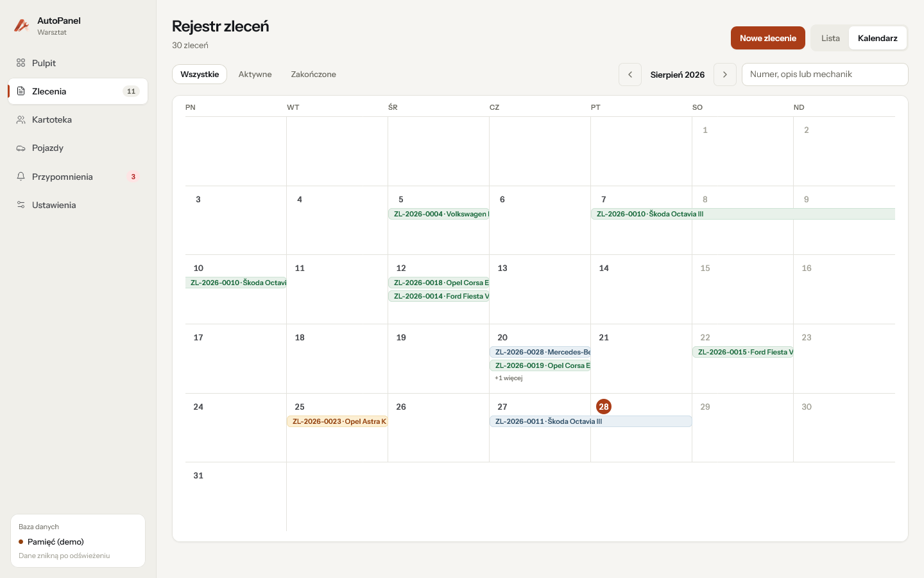This screenshot has width=924, height=578.
Task: Switch to Lista view
Action: [830, 38]
